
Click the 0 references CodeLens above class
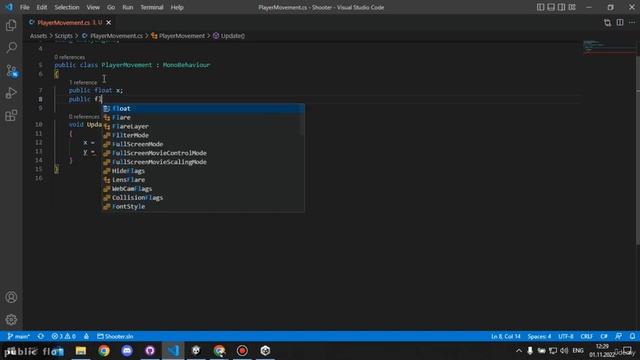pyautogui.click(x=70, y=57)
